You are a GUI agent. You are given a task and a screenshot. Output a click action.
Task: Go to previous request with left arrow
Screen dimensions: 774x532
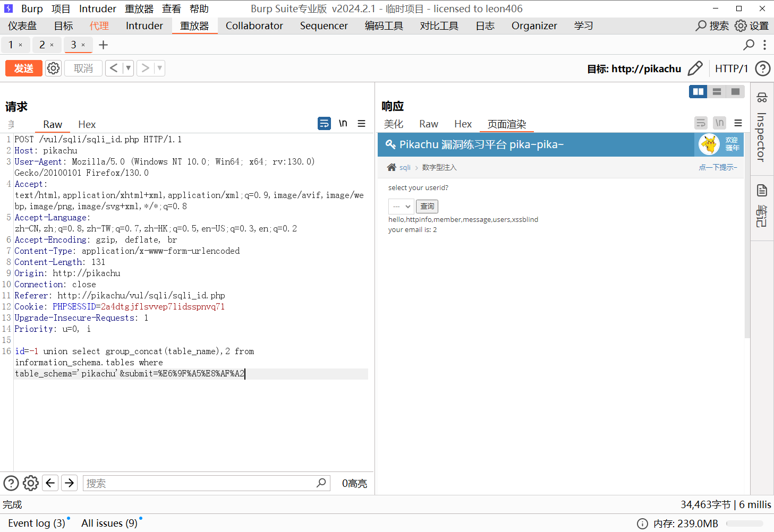click(x=114, y=68)
